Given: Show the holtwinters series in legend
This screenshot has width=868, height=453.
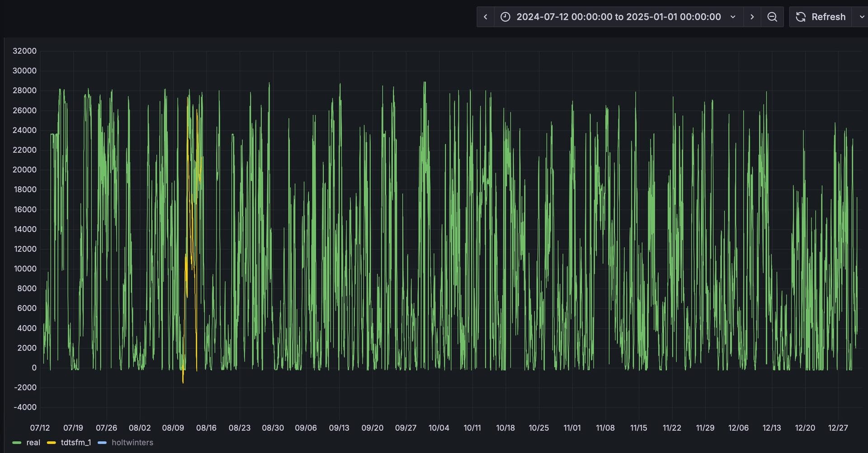Looking at the screenshot, I should (x=132, y=443).
